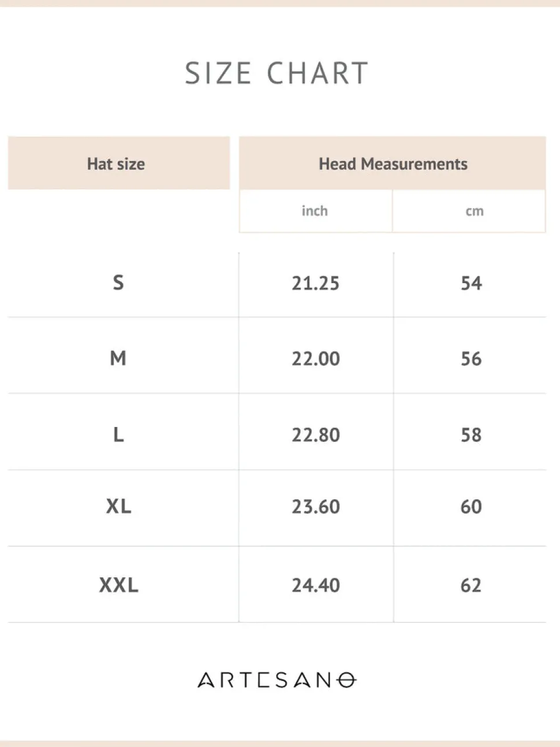This screenshot has width=560, height=747.
Task: Click the SIZE CHART title
Action: tap(277, 73)
